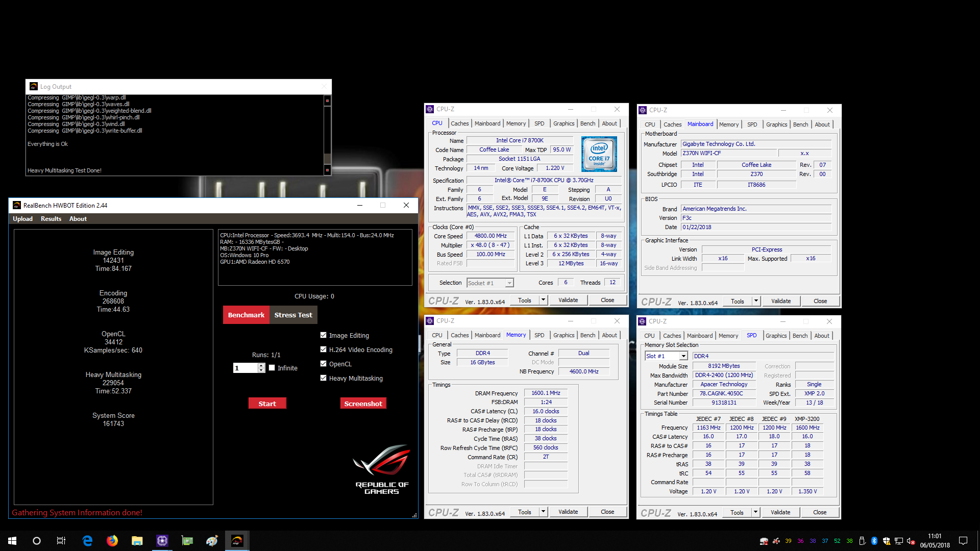980x551 pixels.
Task: Launch Microsoft Edge from taskbar
Action: (x=87, y=541)
